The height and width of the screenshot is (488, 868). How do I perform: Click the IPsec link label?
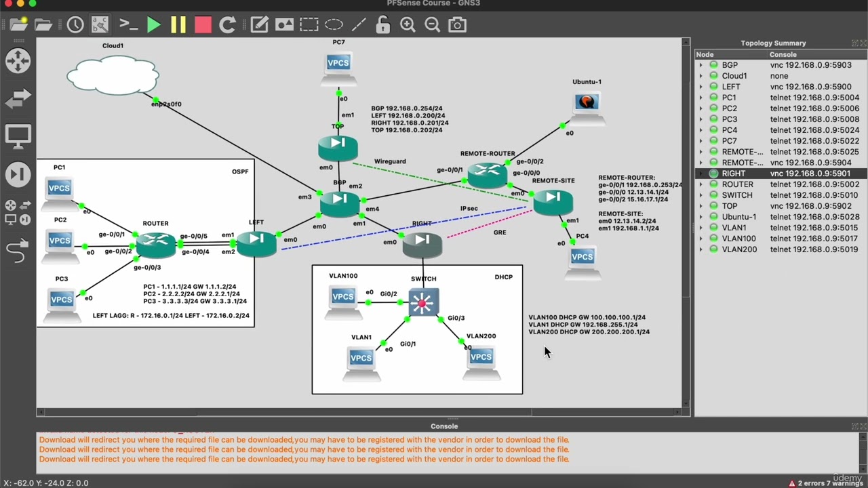click(469, 209)
